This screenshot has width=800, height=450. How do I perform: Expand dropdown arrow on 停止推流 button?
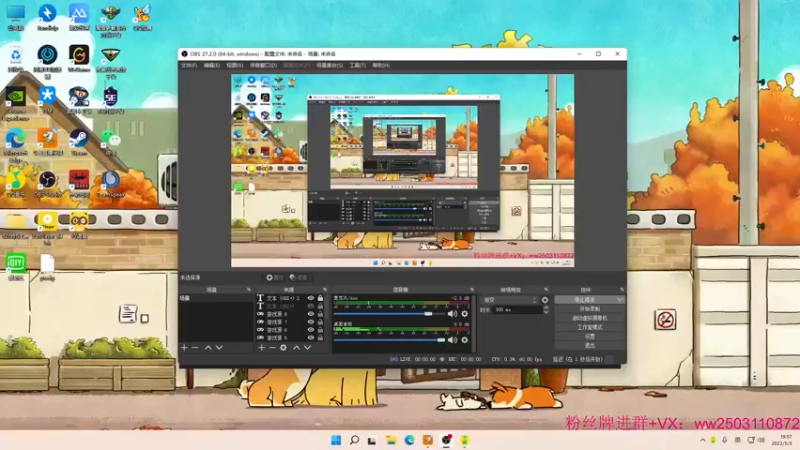[619, 299]
